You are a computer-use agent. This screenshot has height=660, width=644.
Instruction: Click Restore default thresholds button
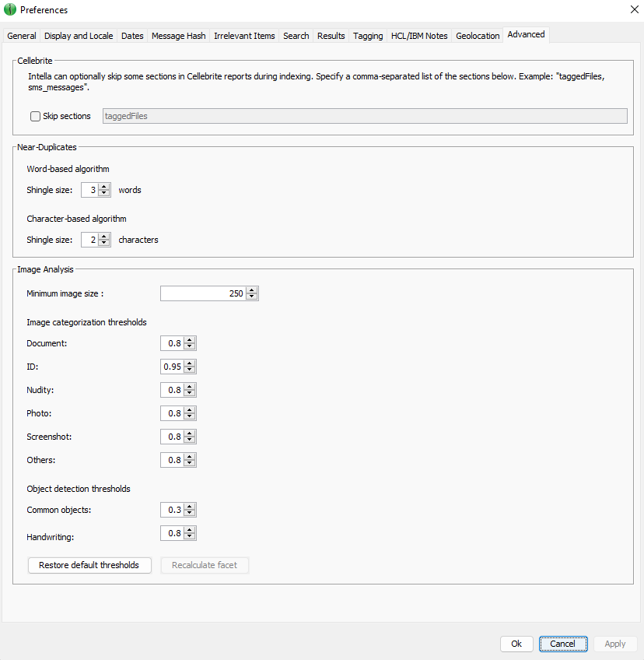click(x=89, y=565)
